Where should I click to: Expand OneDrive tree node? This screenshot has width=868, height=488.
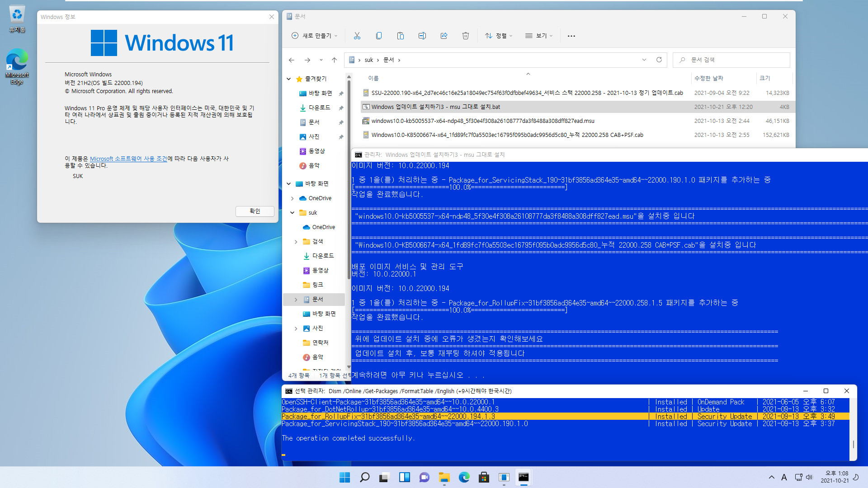pyautogui.click(x=292, y=198)
